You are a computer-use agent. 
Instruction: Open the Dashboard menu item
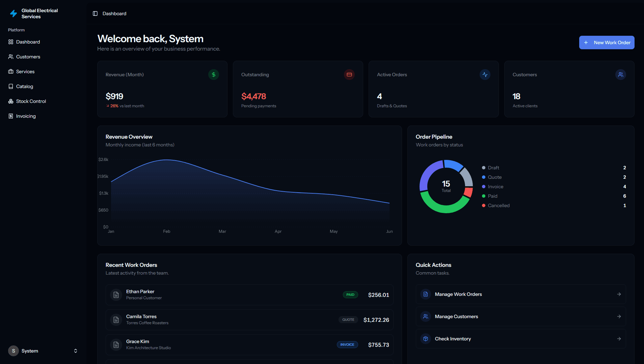43,42
